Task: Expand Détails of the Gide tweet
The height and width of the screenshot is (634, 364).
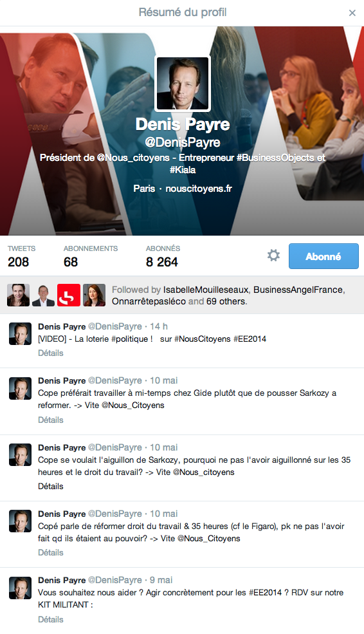Action: (51, 420)
